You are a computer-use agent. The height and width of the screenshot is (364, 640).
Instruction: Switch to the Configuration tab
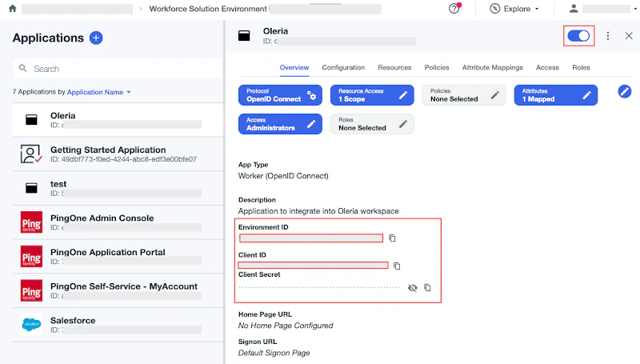coord(343,67)
